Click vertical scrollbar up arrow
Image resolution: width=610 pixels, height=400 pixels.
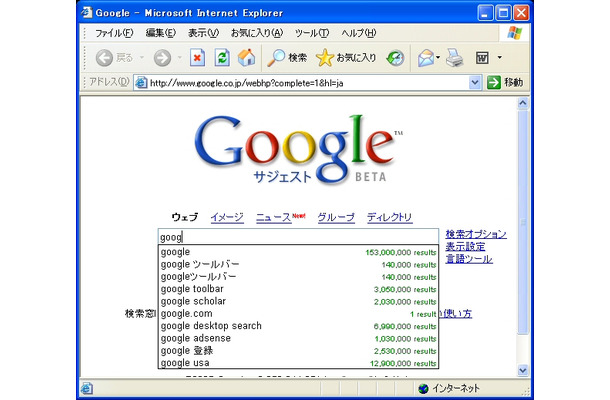coord(522,103)
